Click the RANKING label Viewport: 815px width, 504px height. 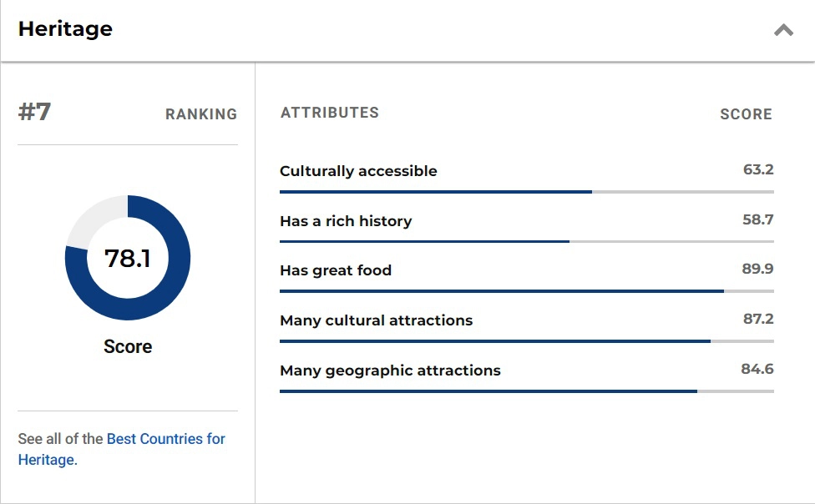[201, 114]
